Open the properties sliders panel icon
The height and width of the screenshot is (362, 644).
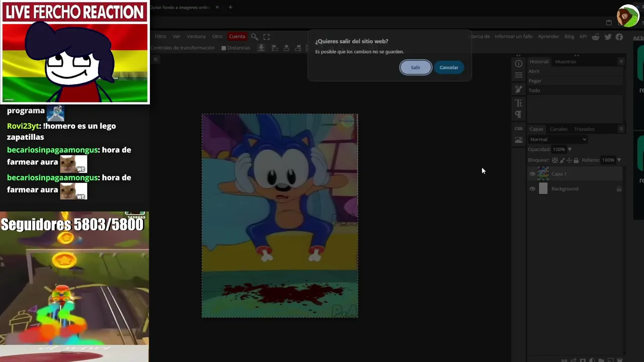pos(519,75)
